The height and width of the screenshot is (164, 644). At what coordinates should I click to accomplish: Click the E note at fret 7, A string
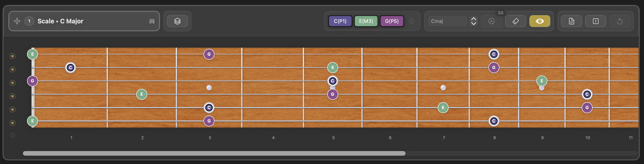(x=443, y=108)
